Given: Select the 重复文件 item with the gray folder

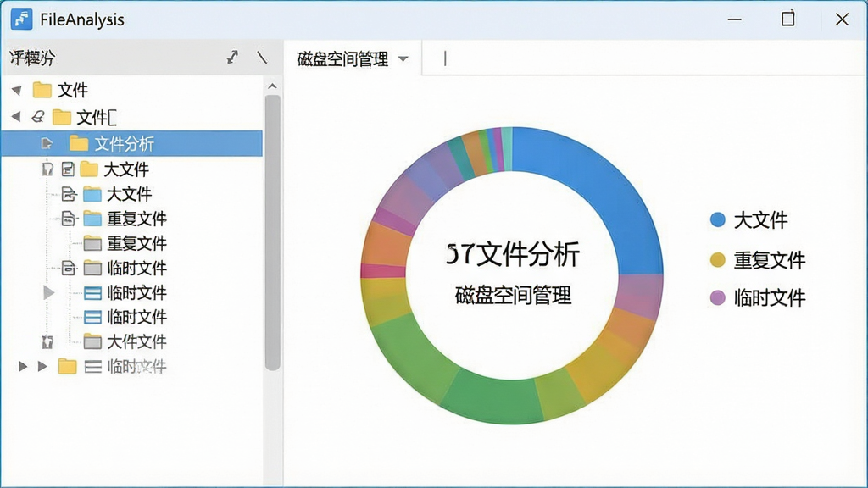Looking at the screenshot, I should (136, 243).
